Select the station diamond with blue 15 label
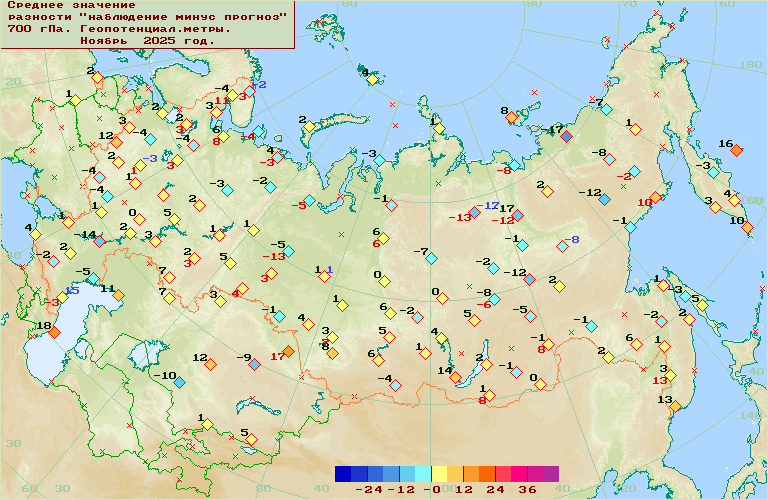Image resolution: width=768 pixels, height=500 pixels. (61, 297)
